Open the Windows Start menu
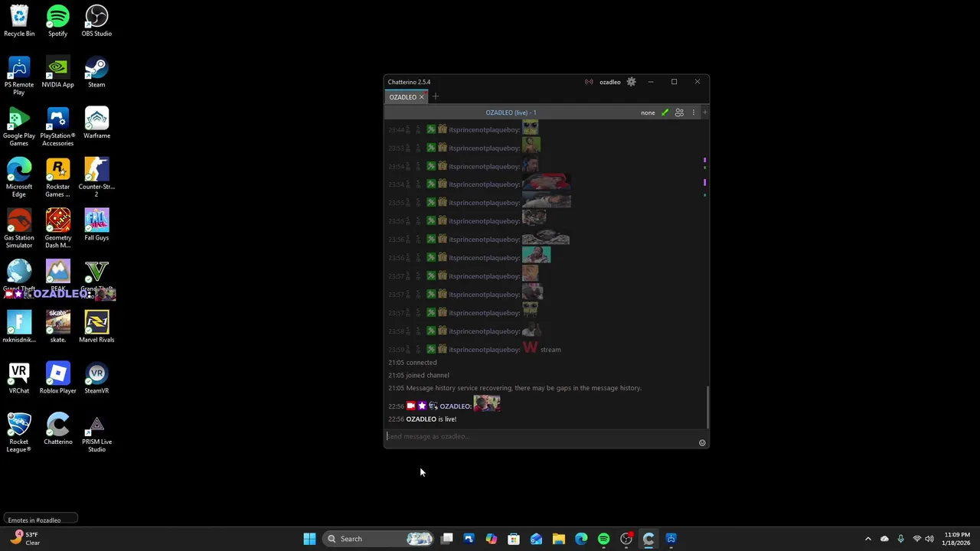Screen dimensions: 980x551 [x=309, y=539]
